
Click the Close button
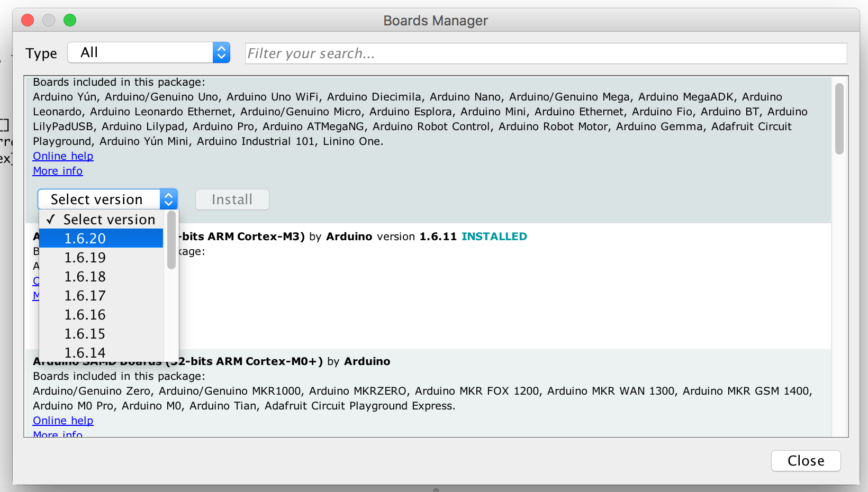806,461
